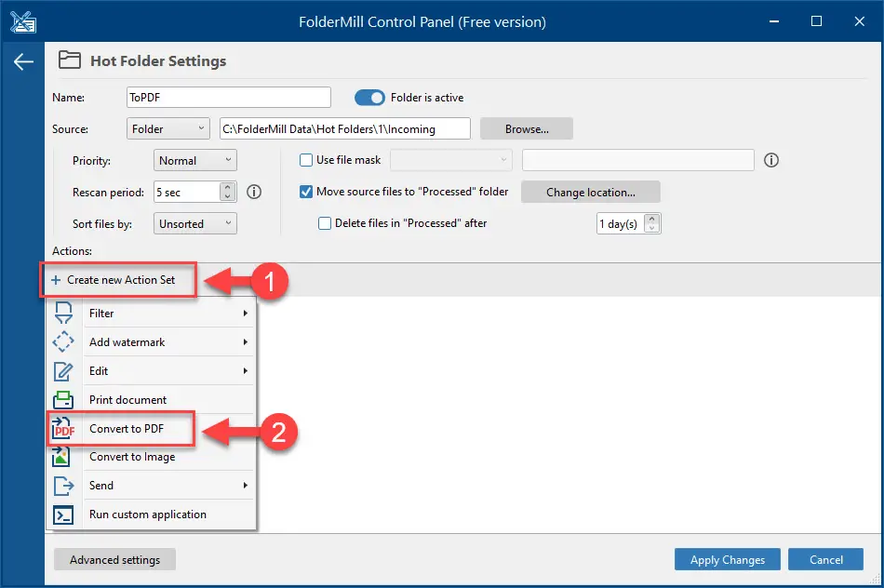Viewport: 884px width, 588px height.
Task: Check Delete files in Processed after
Action: coord(325,223)
